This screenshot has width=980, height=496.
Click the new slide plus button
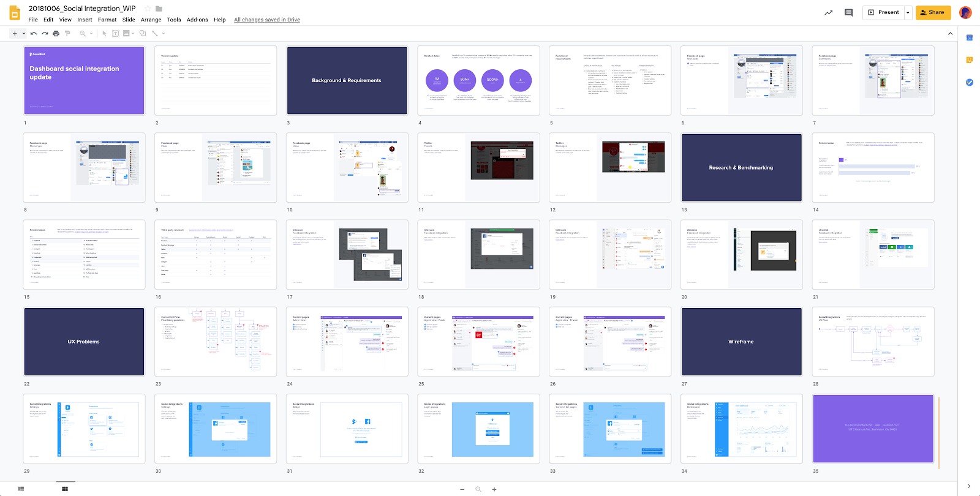15,34
